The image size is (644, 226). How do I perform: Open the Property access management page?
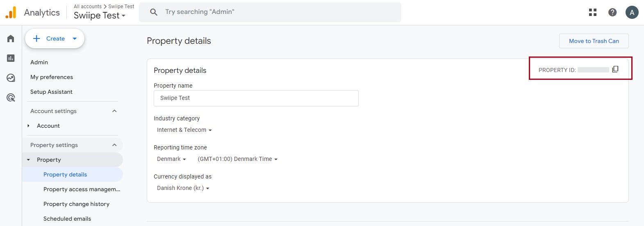point(82,189)
